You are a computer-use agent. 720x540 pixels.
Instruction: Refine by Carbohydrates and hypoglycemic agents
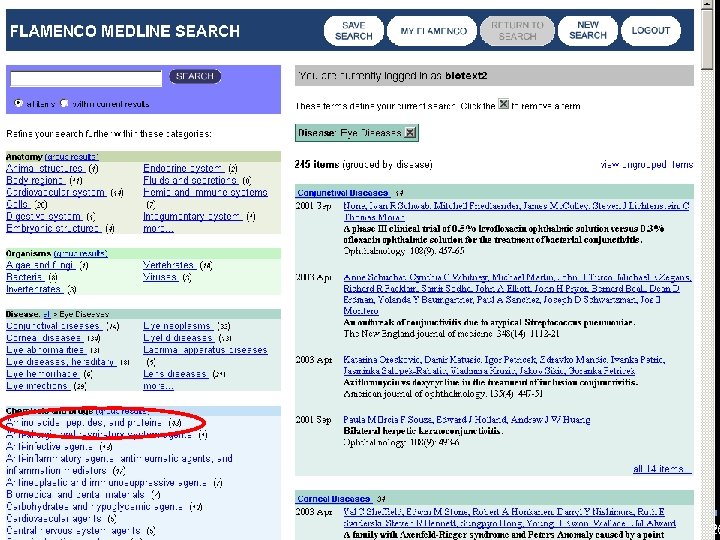95,506
